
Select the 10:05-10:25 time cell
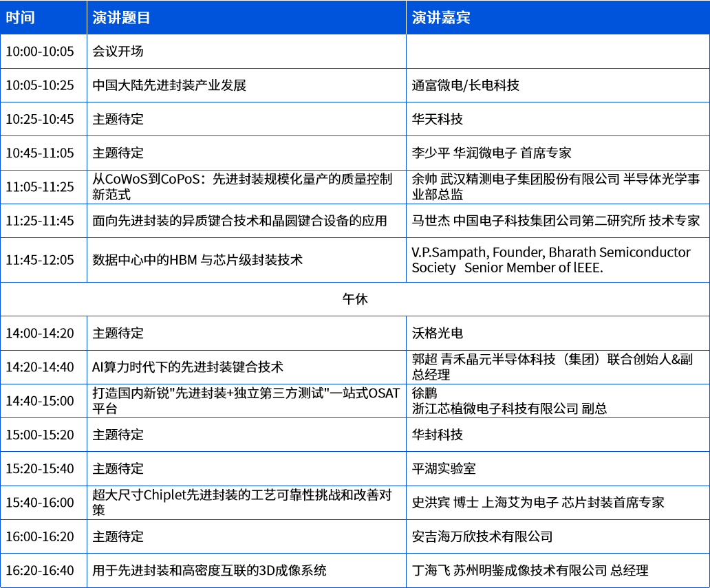pyautogui.click(x=43, y=85)
